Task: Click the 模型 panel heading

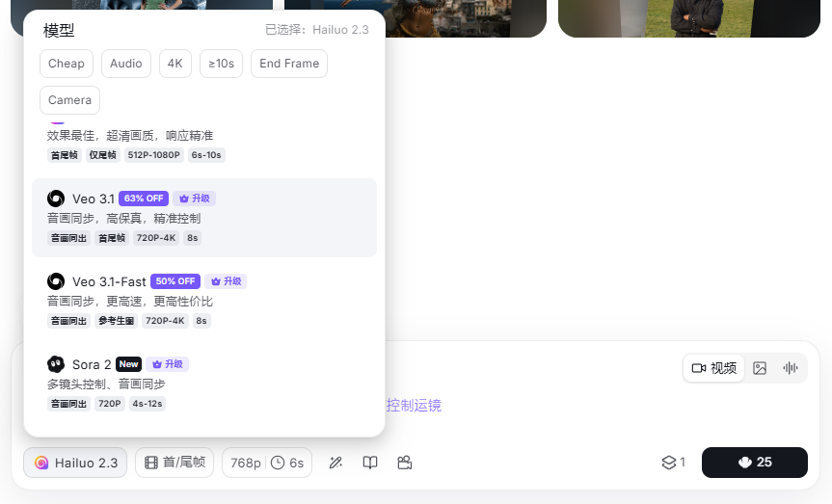Action: tap(59, 30)
